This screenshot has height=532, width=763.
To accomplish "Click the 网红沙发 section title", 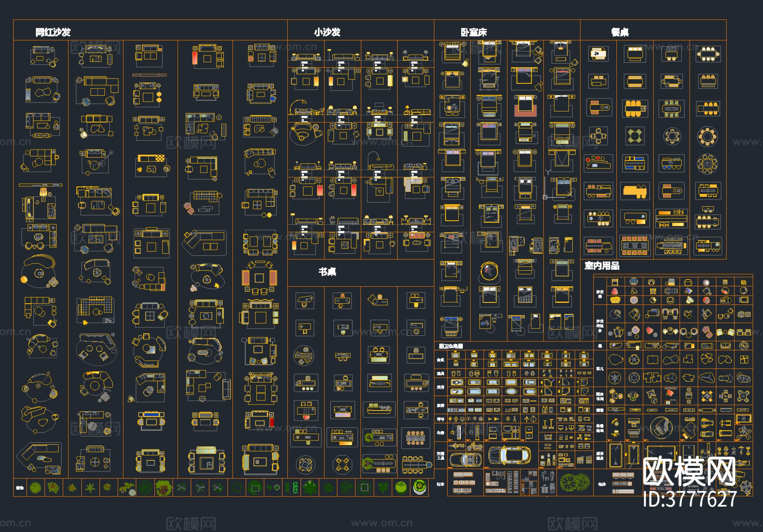I will pyautogui.click(x=53, y=32).
